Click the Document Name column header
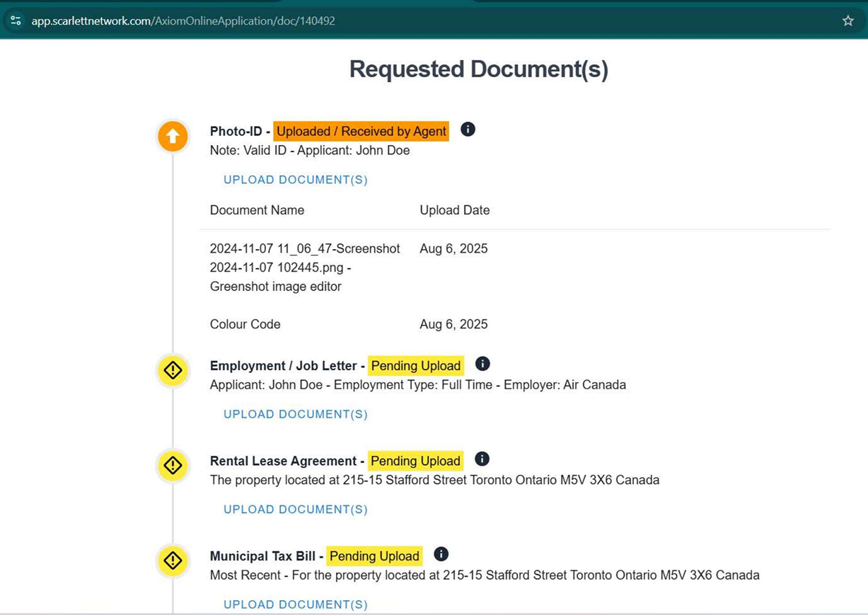The image size is (868, 615). pos(257,210)
